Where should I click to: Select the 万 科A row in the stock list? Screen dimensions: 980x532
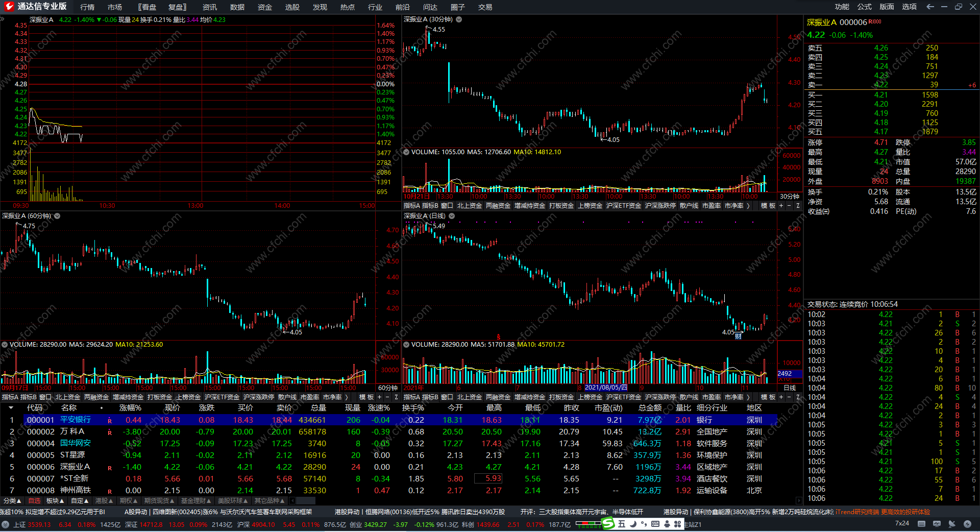point(388,432)
